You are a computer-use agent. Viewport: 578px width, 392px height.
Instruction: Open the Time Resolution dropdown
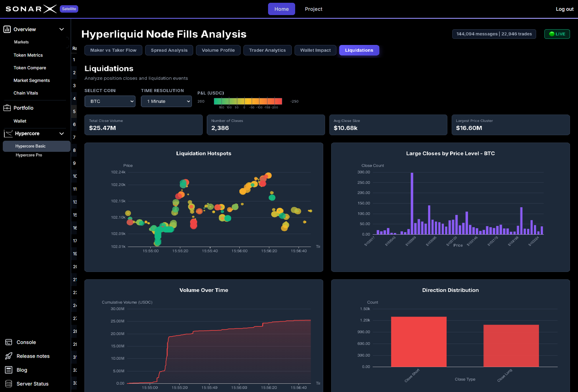(x=166, y=101)
